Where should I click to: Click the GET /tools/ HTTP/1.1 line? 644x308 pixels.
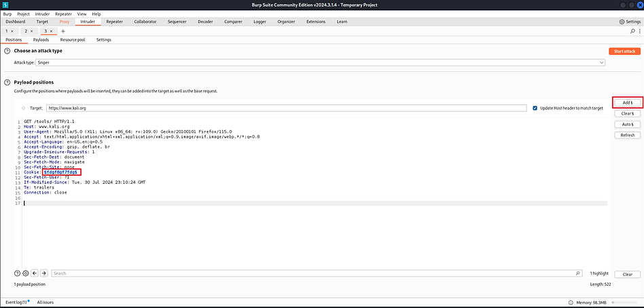point(50,122)
